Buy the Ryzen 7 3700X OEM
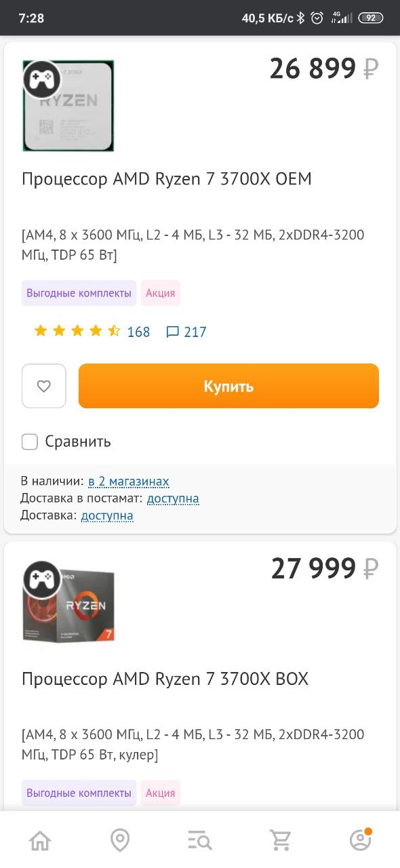400x868 pixels. [228, 386]
